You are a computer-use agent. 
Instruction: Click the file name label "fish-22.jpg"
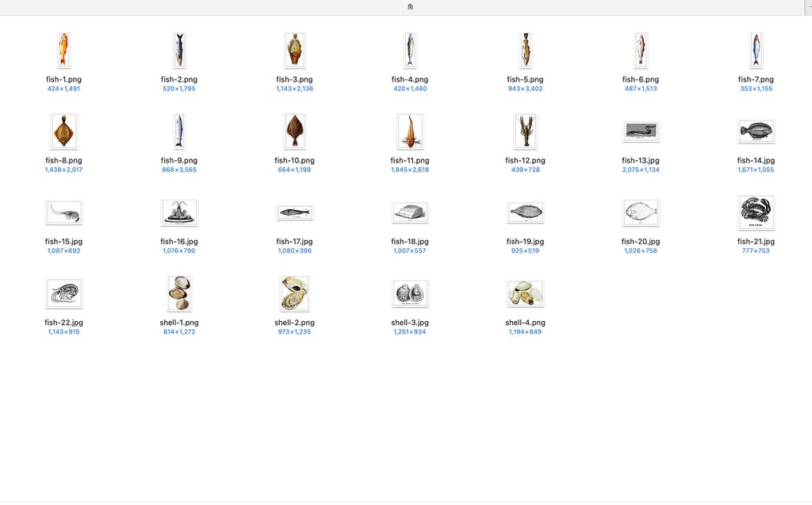point(63,322)
